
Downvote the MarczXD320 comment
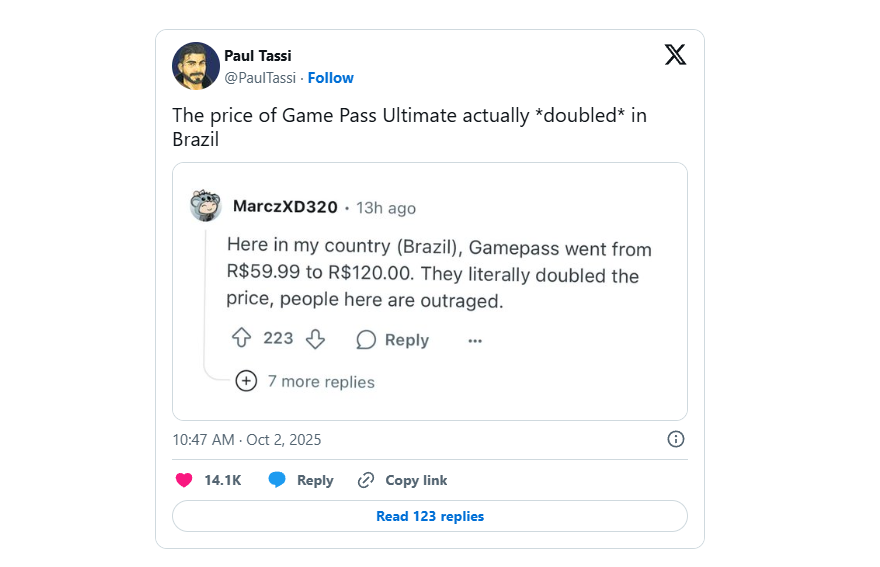tap(315, 339)
